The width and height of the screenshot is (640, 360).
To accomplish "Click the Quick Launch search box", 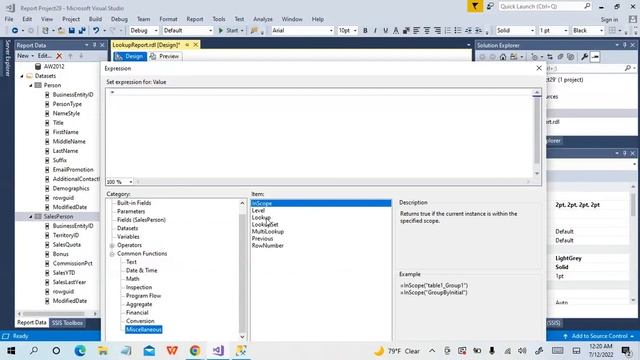I will tap(545, 6).
